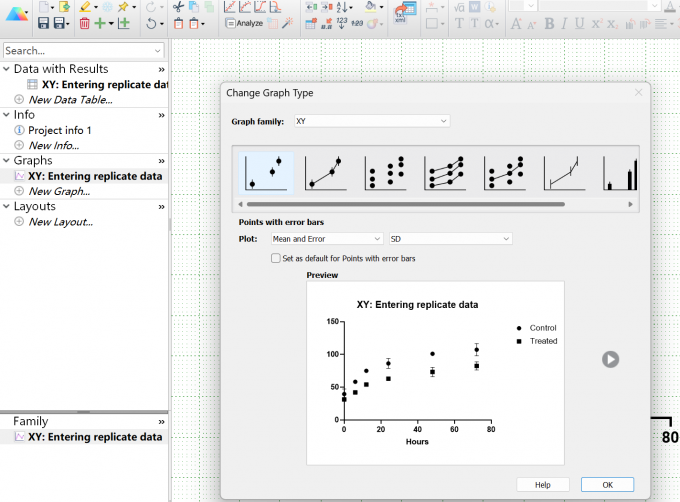Collapse the Data with Results section
The height and width of the screenshot is (502, 680).
(x=6, y=69)
